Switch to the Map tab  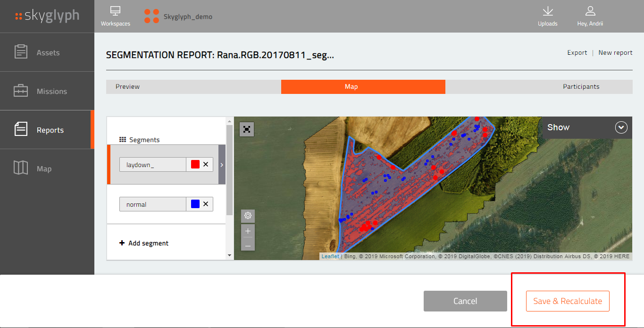tap(363, 86)
